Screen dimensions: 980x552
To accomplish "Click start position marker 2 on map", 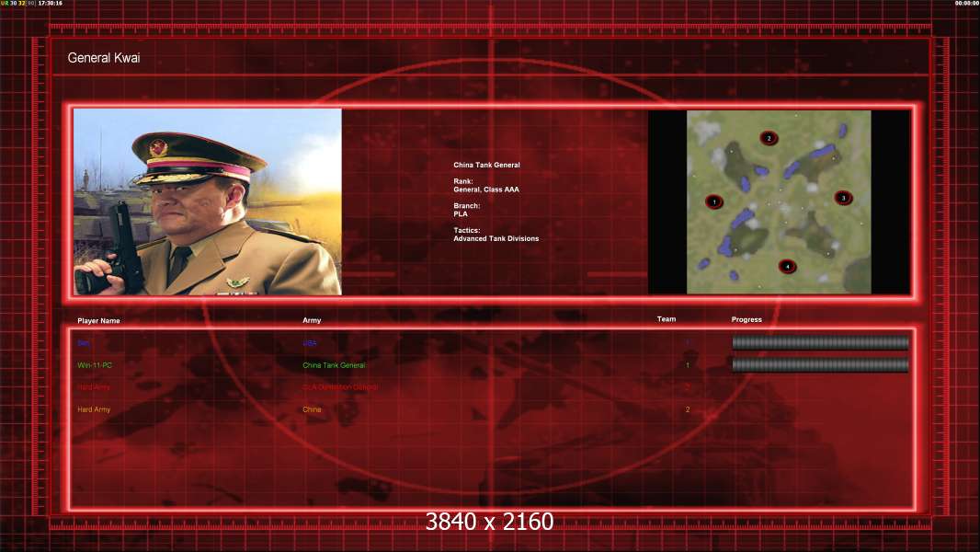I will click(769, 138).
